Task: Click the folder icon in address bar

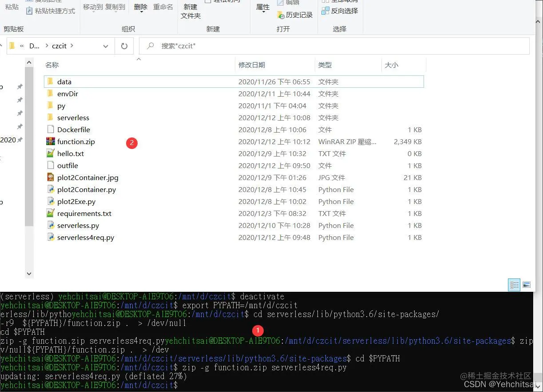Action: (12, 46)
